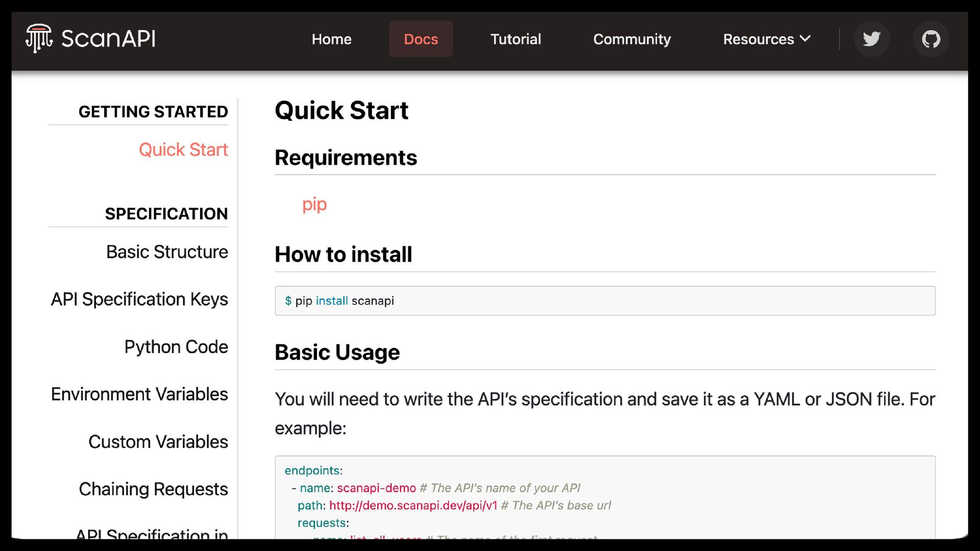Click the ScanAPI logo icon
Image resolution: width=980 pixels, height=551 pixels.
click(x=39, y=38)
